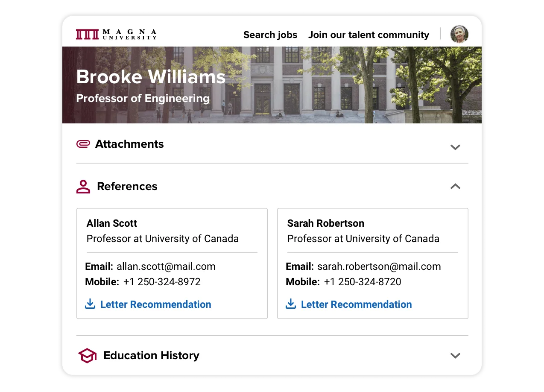
Task: Select Join our talent community
Action: [x=369, y=35]
